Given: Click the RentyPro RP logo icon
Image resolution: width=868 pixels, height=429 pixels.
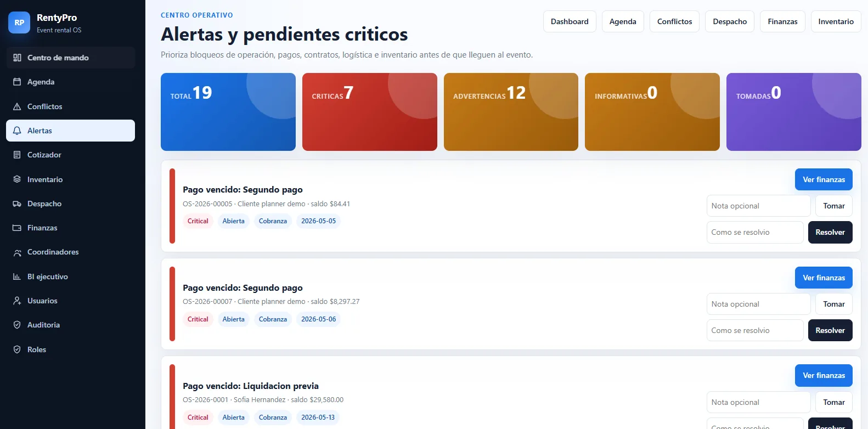Looking at the screenshot, I should point(19,22).
